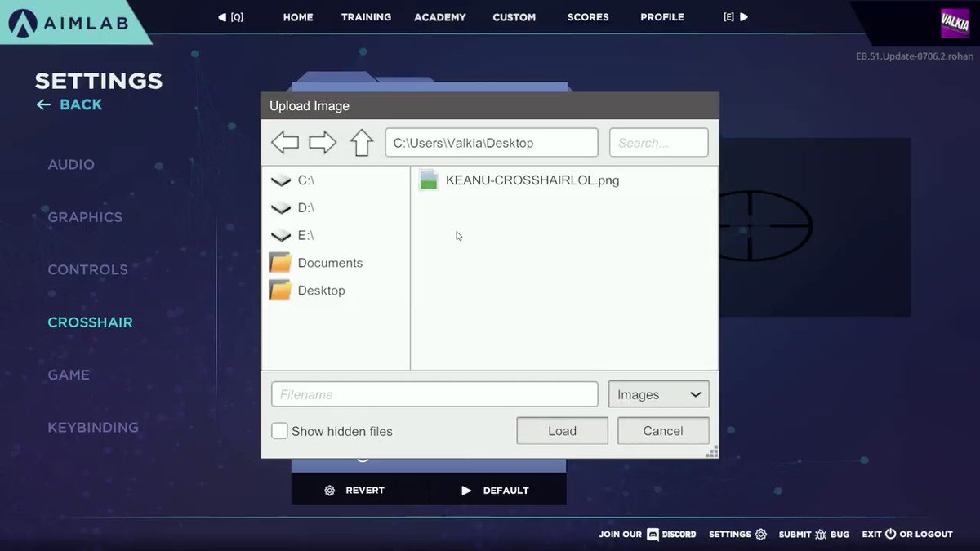
Task: Select the D:\ drive icon
Action: [x=281, y=208]
